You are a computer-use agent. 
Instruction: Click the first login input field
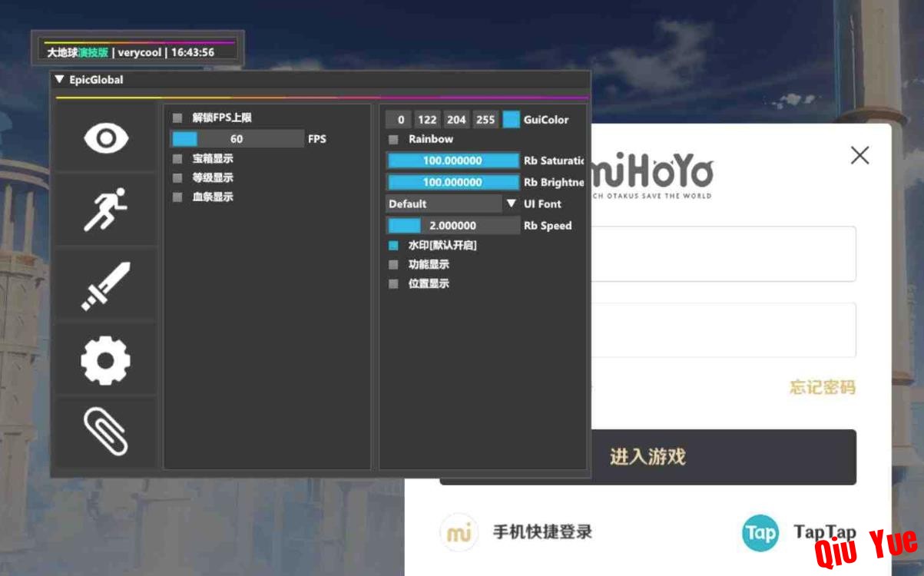[723, 253]
